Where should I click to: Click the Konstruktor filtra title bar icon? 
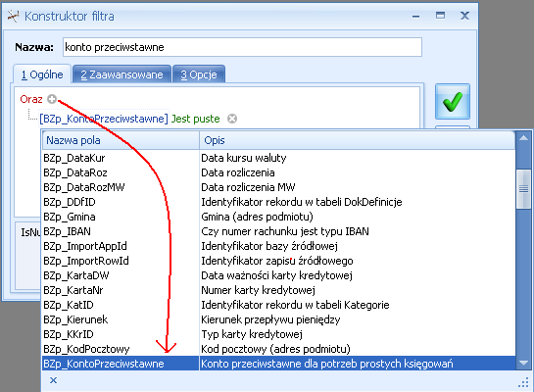tap(14, 16)
